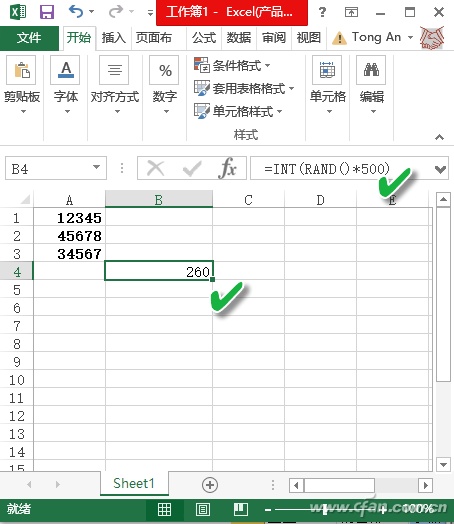This screenshot has height=524, width=454.
Task: Select column C header
Action: point(248,200)
